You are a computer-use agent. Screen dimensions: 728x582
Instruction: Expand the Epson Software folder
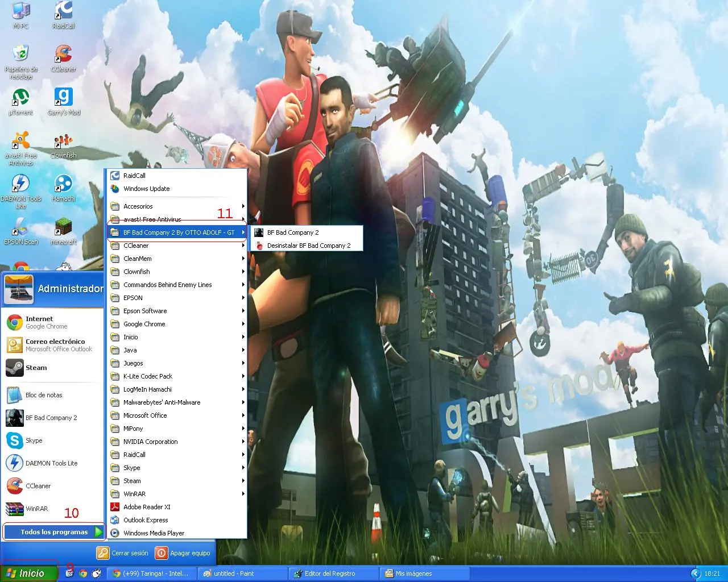pos(177,311)
